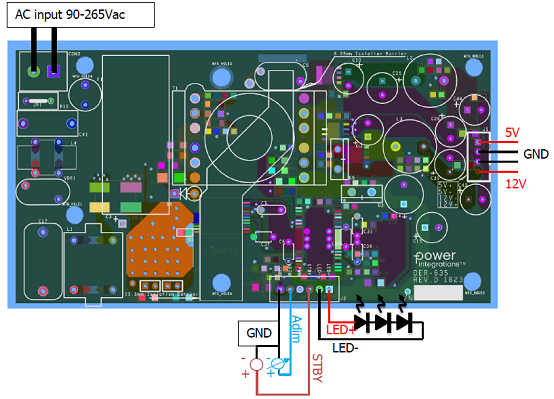Click the AC input 90-265Vac label box

[x=81, y=15]
